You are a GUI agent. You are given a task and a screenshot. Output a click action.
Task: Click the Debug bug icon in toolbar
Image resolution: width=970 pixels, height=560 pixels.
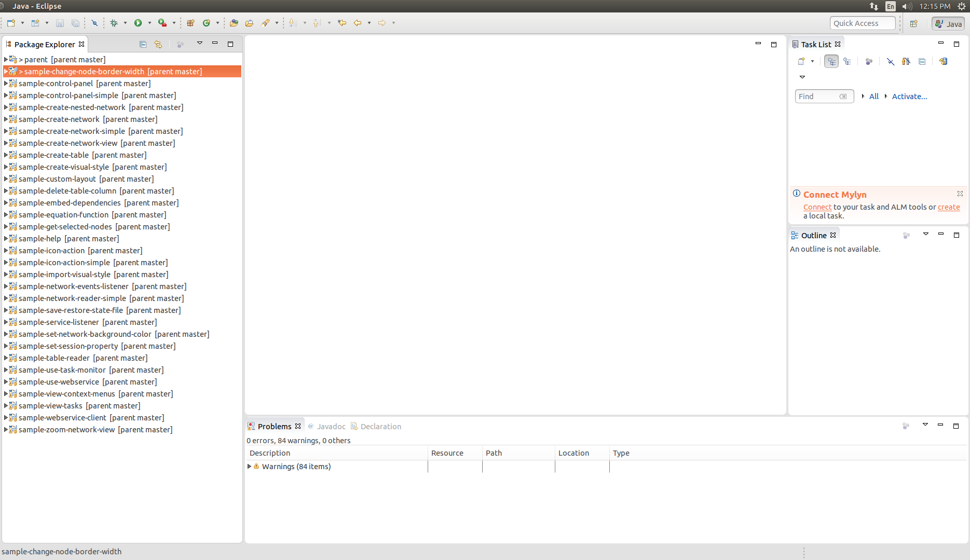point(114,23)
